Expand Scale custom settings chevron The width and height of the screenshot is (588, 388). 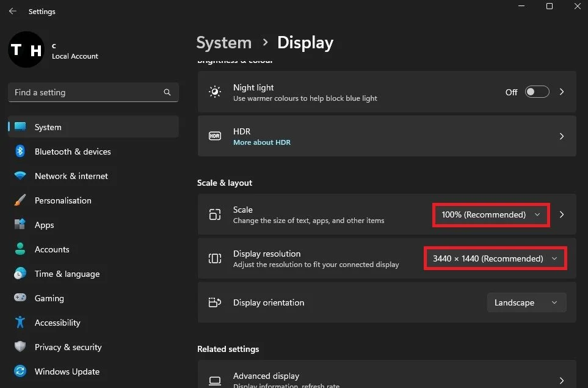561,214
